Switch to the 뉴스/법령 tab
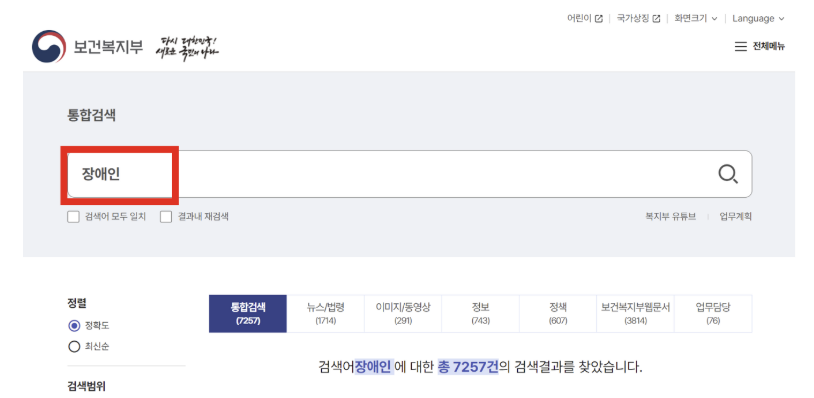814x398 pixels. pyautogui.click(x=325, y=313)
